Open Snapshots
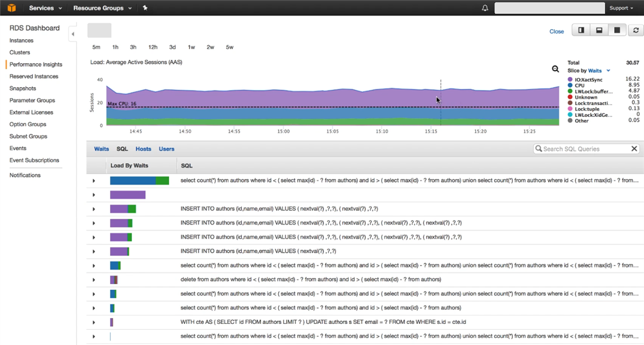 click(23, 88)
